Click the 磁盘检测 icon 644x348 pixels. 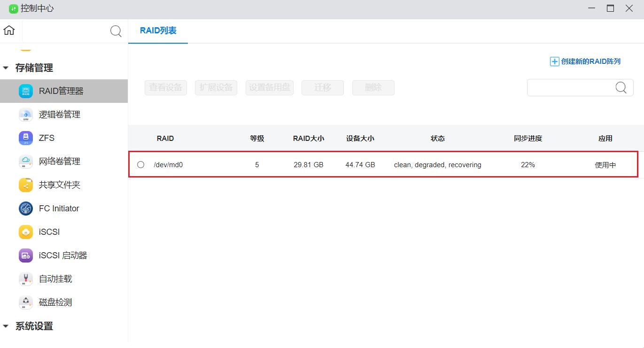pyautogui.click(x=26, y=302)
